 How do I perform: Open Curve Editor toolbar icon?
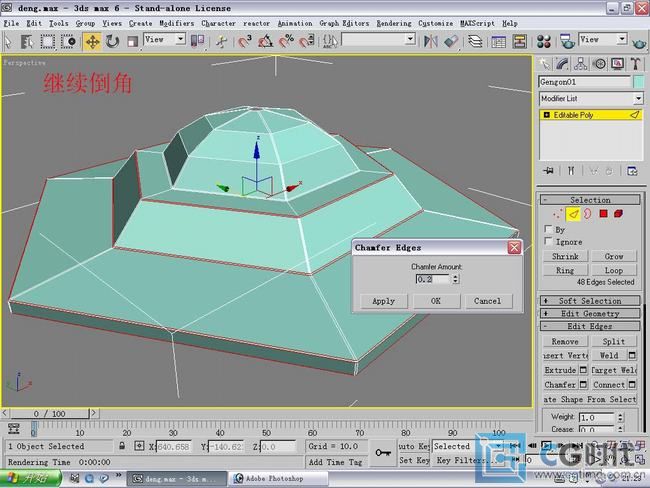pyautogui.click(x=498, y=41)
